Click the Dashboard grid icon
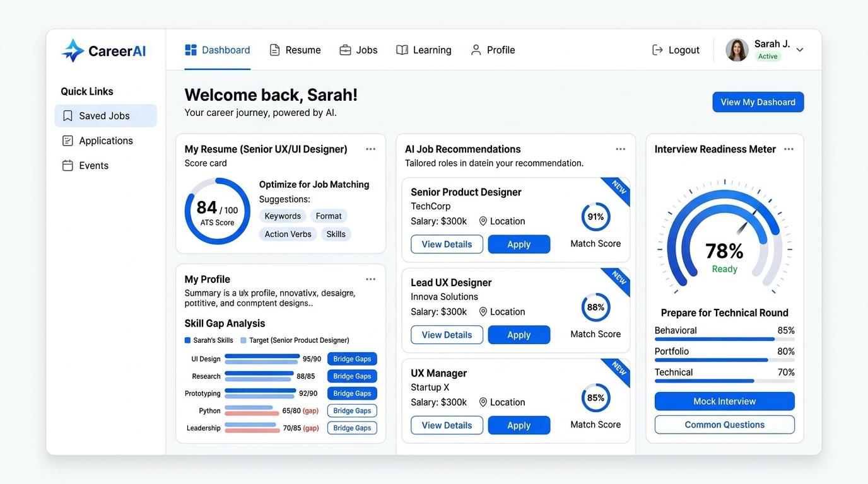The image size is (868, 484). [x=191, y=50]
